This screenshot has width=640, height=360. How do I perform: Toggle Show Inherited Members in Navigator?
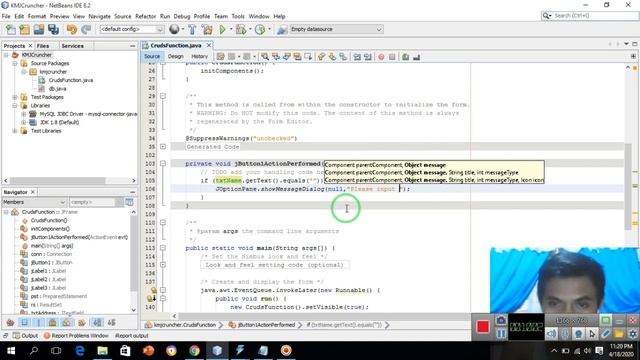pos(10,322)
